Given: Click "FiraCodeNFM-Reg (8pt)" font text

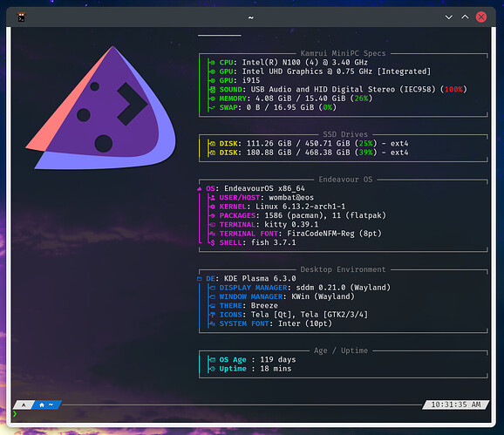Looking at the screenshot, I should 334,234.
